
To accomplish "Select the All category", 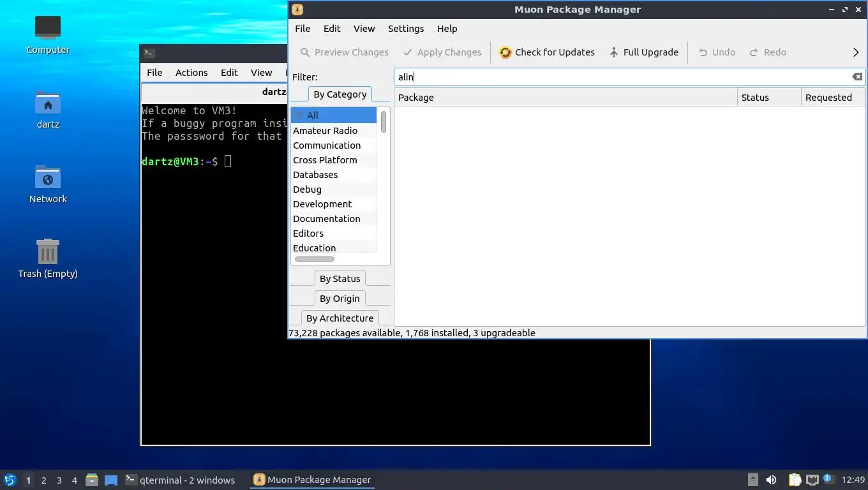I will [x=334, y=115].
